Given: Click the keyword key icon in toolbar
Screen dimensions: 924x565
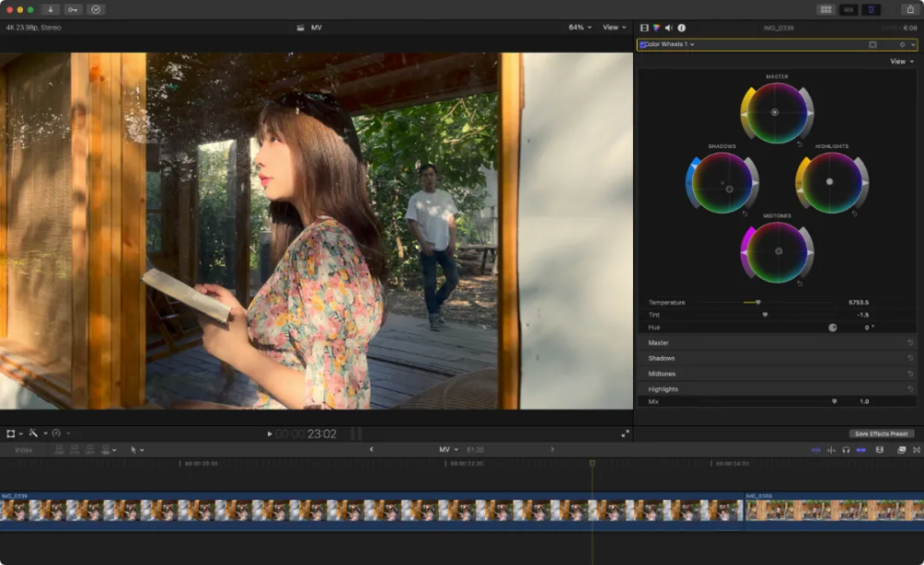Looking at the screenshot, I should [x=72, y=9].
